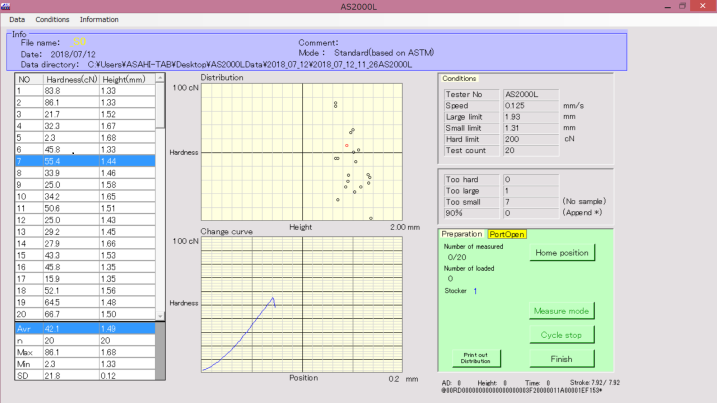The height and width of the screenshot is (403, 717).
Task: Select row 15 with hardness 43.3
Action: pos(85,255)
